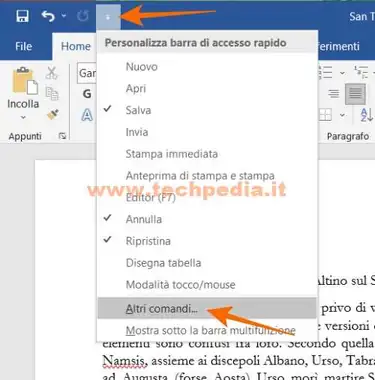375x380 pixels.
Task: Open the File tab
Action: [24, 46]
